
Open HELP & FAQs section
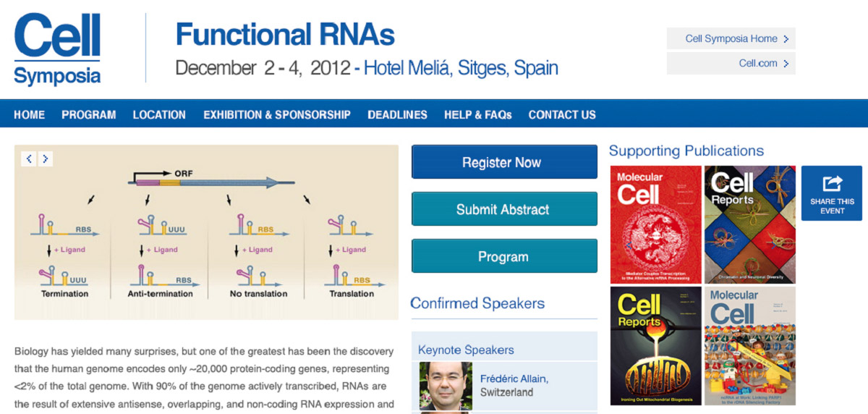pyautogui.click(x=477, y=114)
